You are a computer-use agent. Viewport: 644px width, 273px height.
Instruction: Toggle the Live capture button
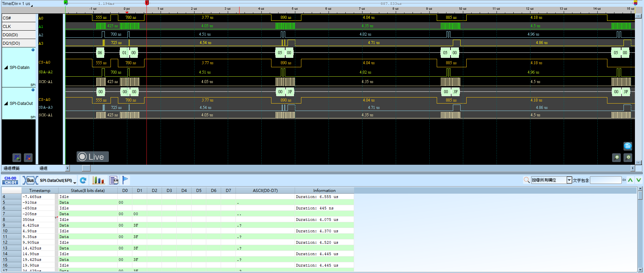92,157
